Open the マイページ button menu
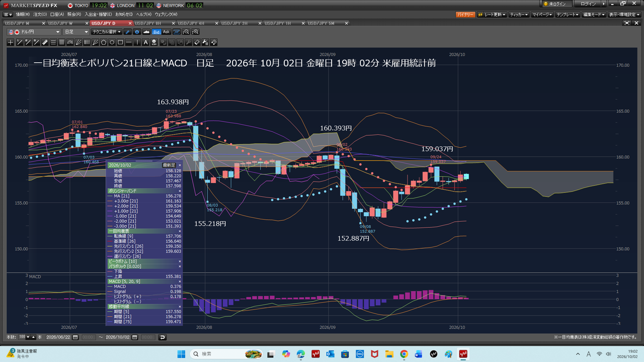The image size is (644, 362). 542,15
